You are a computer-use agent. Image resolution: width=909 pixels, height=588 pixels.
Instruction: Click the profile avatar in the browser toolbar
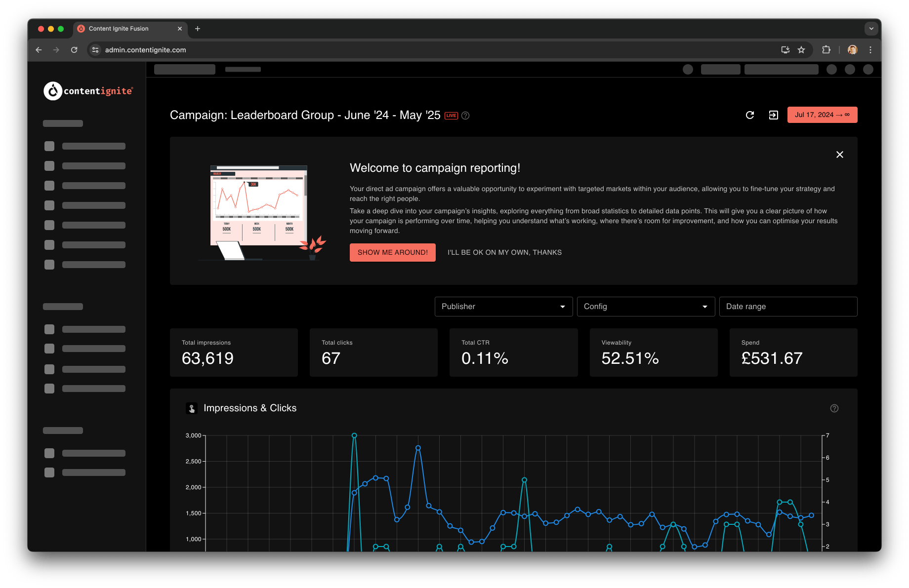pyautogui.click(x=852, y=50)
